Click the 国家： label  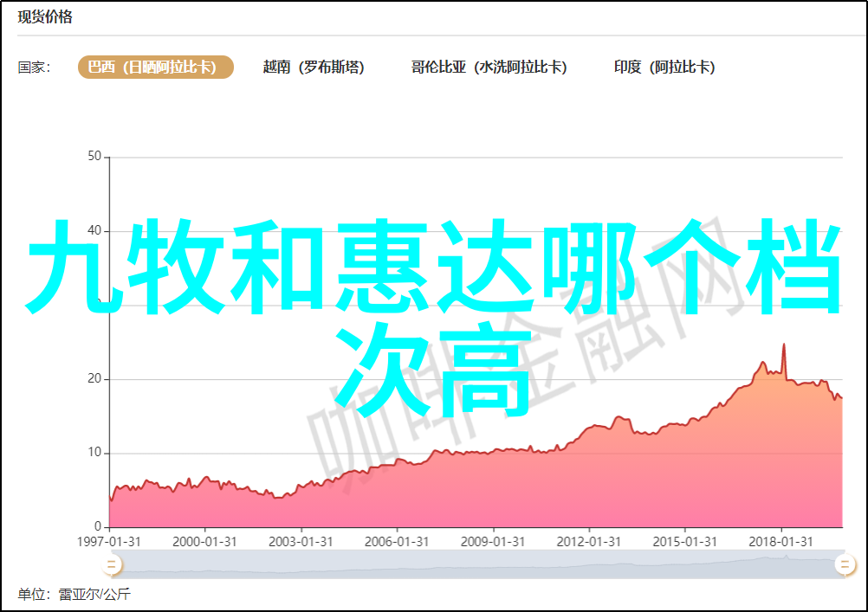click(x=35, y=68)
